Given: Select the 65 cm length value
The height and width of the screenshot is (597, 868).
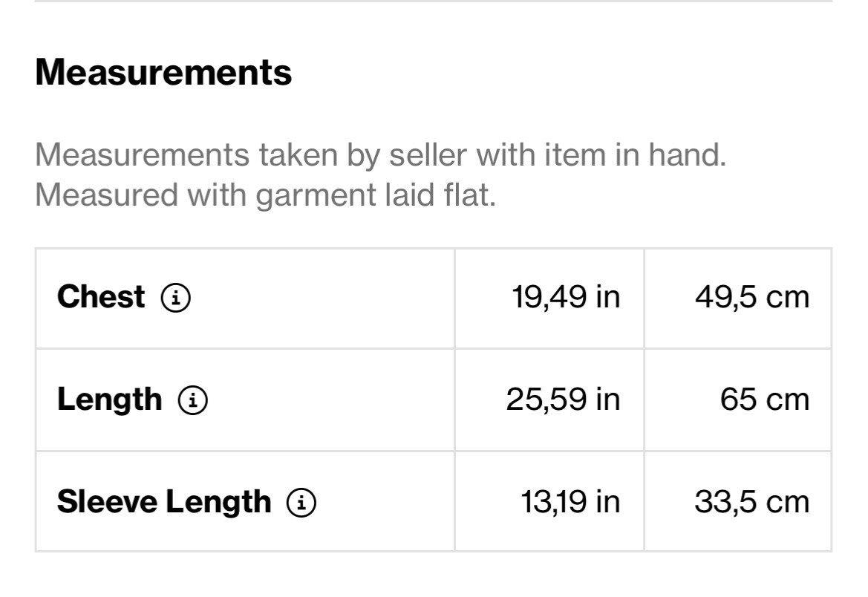Looking at the screenshot, I should click(x=764, y=399).
